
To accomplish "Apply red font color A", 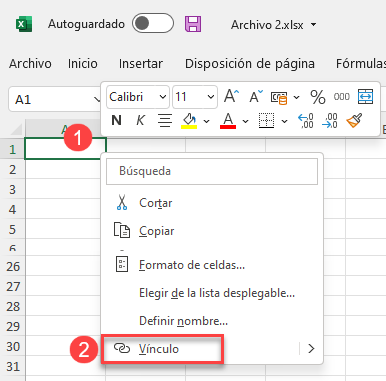I will [x=228, y=121].
